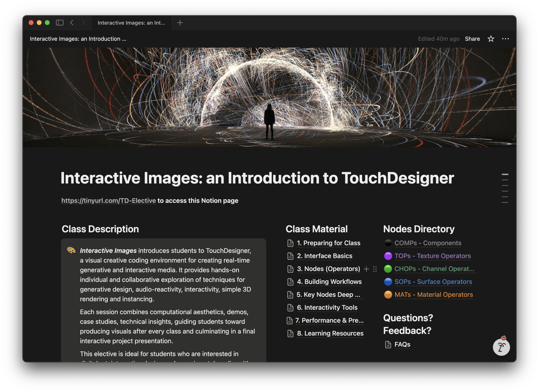Click the page icon beside Preparing for Class
The width and height of the screenshot is (539, 392).
point(290,243)
